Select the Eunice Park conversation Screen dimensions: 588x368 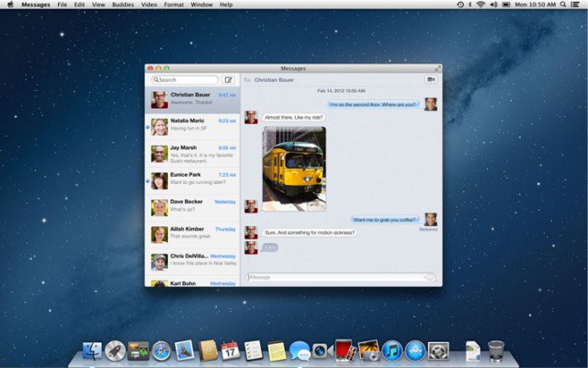point(193,179)
